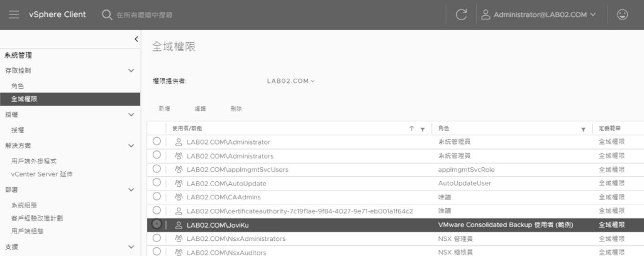
Task: Select radio button for NsxAuditors
Action: tap(157, 251)
